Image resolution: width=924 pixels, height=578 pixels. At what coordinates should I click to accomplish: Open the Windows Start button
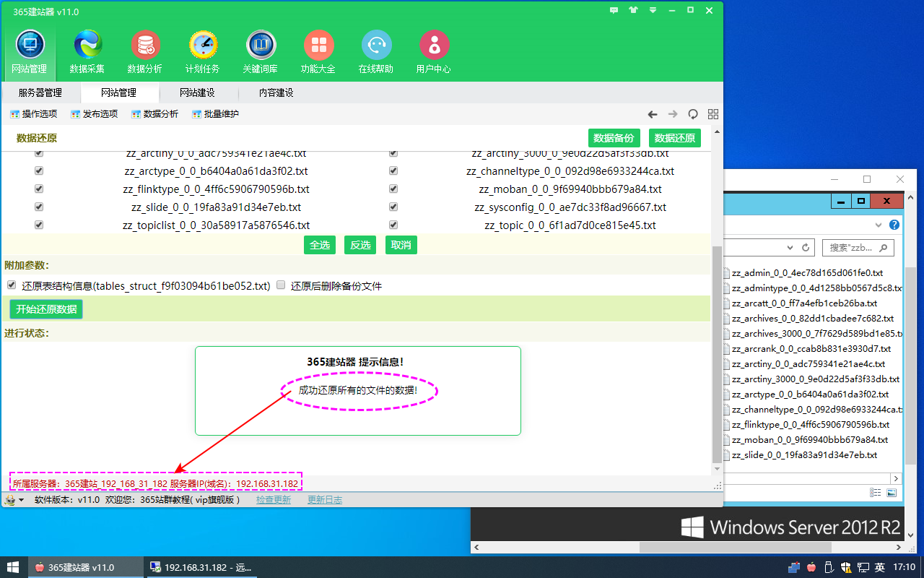tap(13, 567)
